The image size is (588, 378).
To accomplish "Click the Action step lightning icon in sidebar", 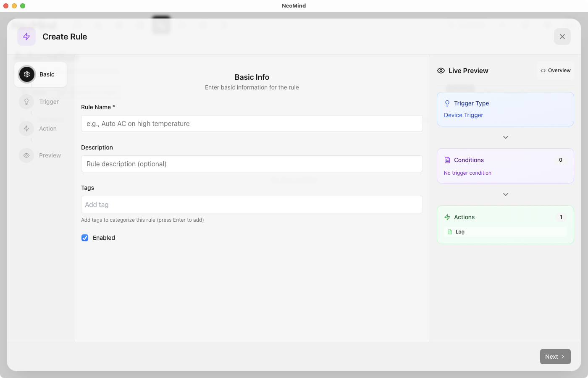I will (x=26, y=129).
